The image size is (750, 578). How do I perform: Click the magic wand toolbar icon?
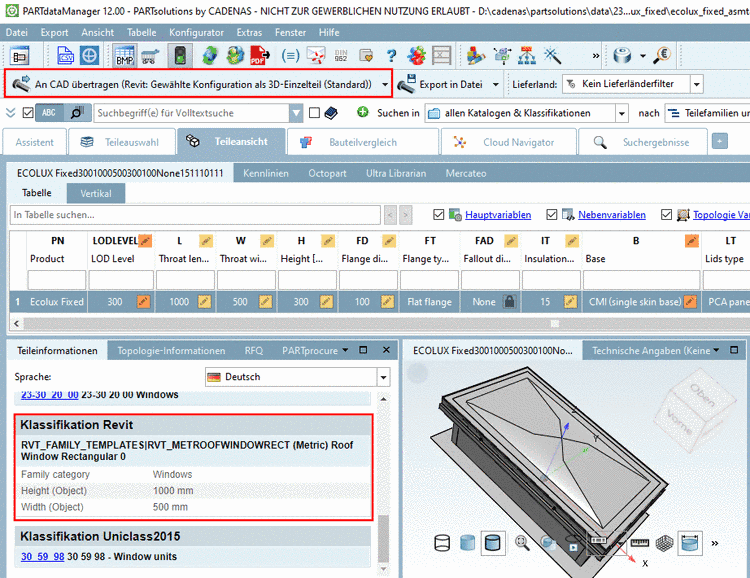point(552,56)
